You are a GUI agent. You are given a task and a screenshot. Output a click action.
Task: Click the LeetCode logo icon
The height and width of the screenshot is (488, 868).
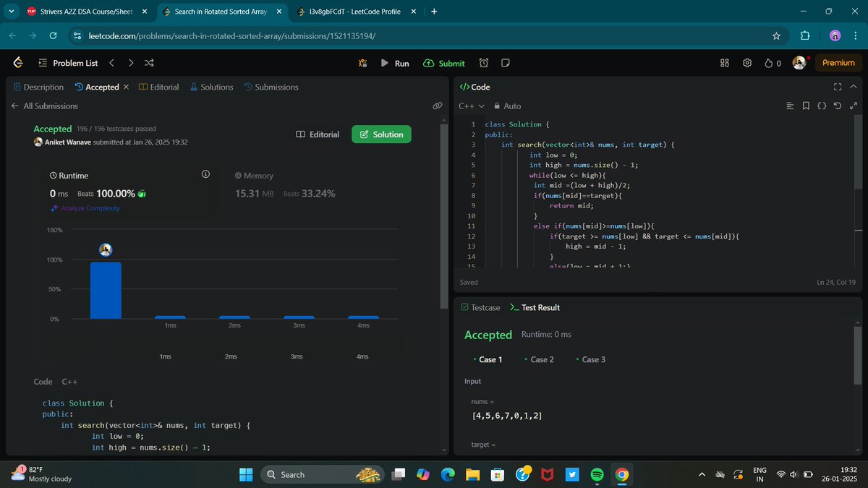18,63
